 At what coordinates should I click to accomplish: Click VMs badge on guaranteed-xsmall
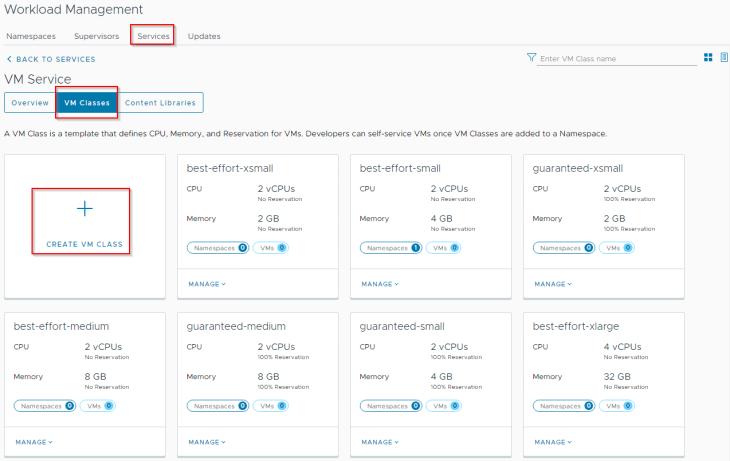[617, 248]
